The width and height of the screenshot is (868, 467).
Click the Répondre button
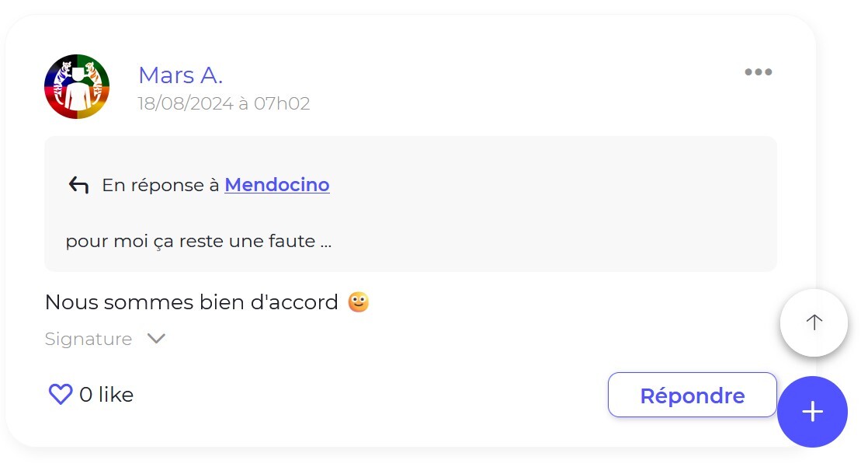point(692,395)
